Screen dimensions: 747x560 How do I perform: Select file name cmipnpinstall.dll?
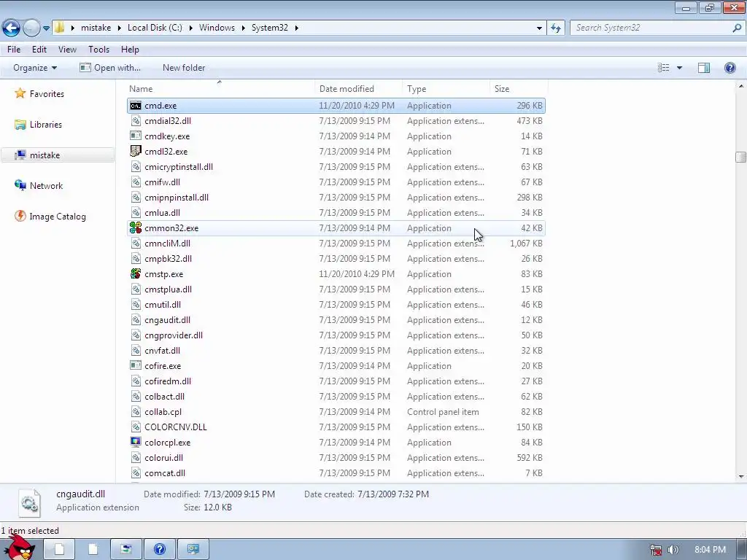point(177,198)
